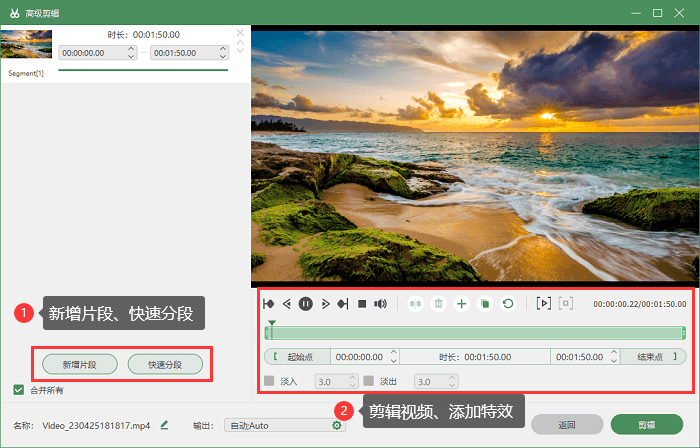The image size is (700, 448).
Task: Jump playback to the segment start point
Action: tap(269, 304)
